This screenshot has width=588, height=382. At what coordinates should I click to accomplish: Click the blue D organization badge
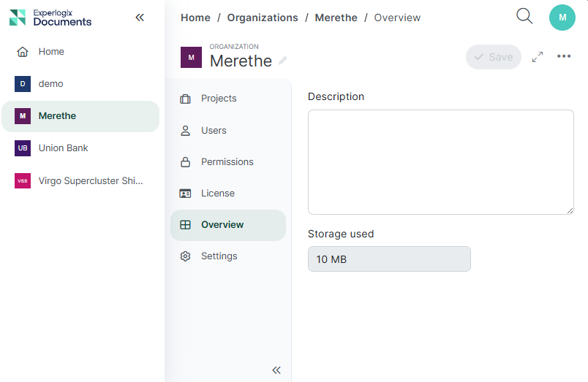tap(23, 84)
